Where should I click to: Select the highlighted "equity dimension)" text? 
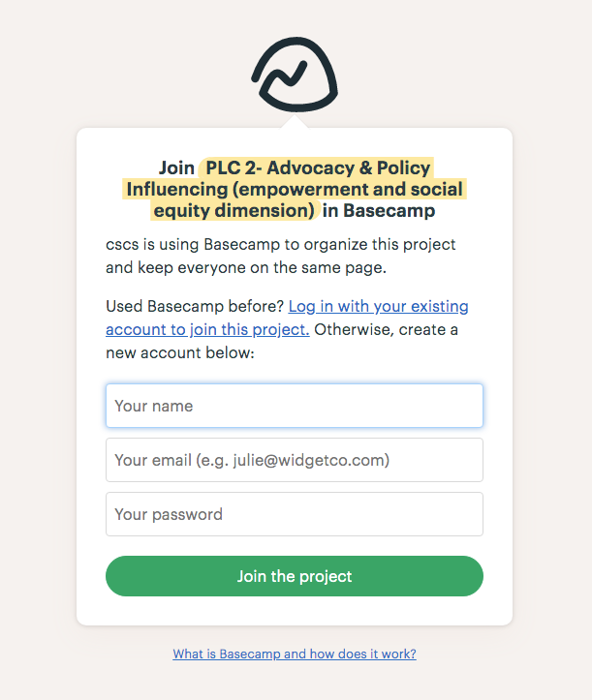click(x=234, y=211)
